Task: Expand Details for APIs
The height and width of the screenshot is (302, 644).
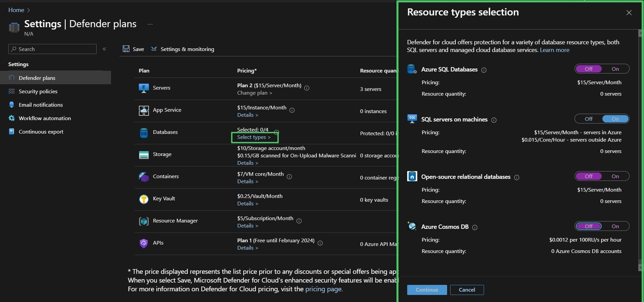Action: [x=248, y=248]
